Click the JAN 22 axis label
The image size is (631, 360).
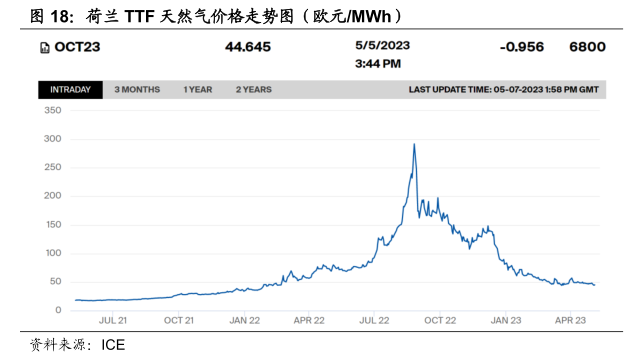pyautogui.click(x=245, y=321)
